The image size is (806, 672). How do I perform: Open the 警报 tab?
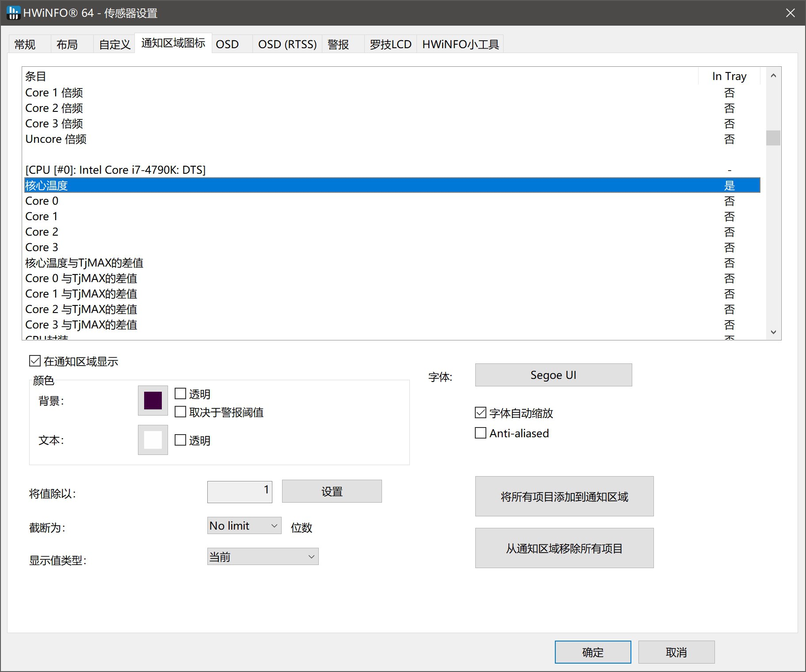click(339, 44)
